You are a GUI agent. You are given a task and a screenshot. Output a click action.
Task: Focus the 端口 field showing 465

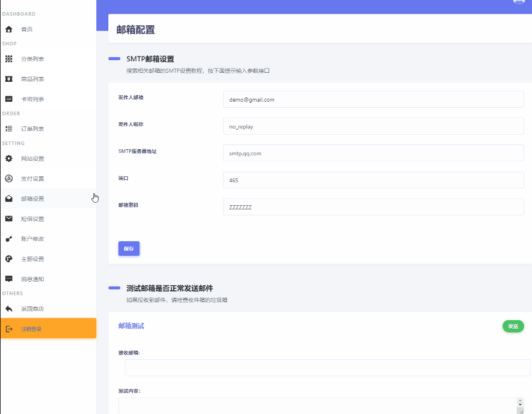(x=373, y=180)
